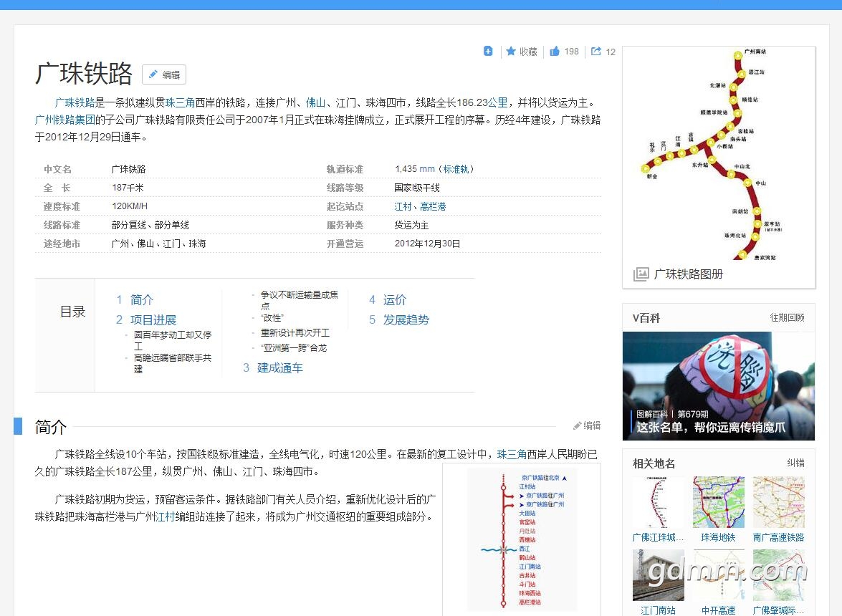Click 纠错 in the 相关地名 panel
The height and width of the screenshot is (616, 842).
796,463
